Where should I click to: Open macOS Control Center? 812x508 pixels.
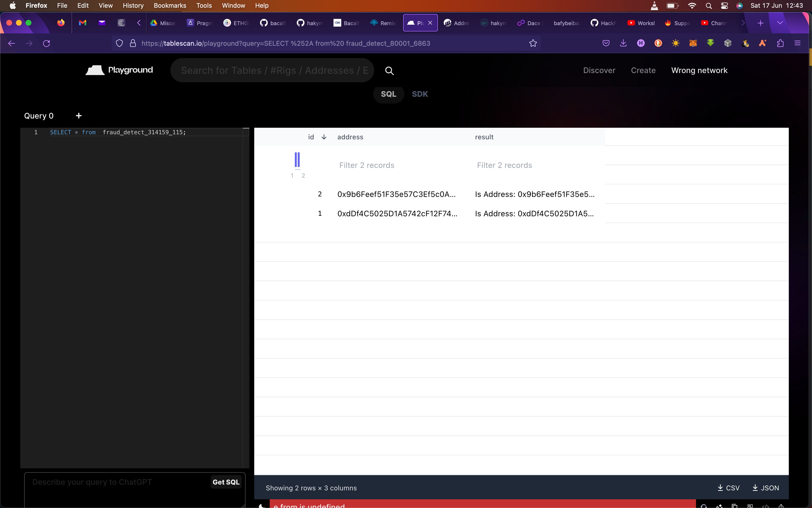point(725,6)
